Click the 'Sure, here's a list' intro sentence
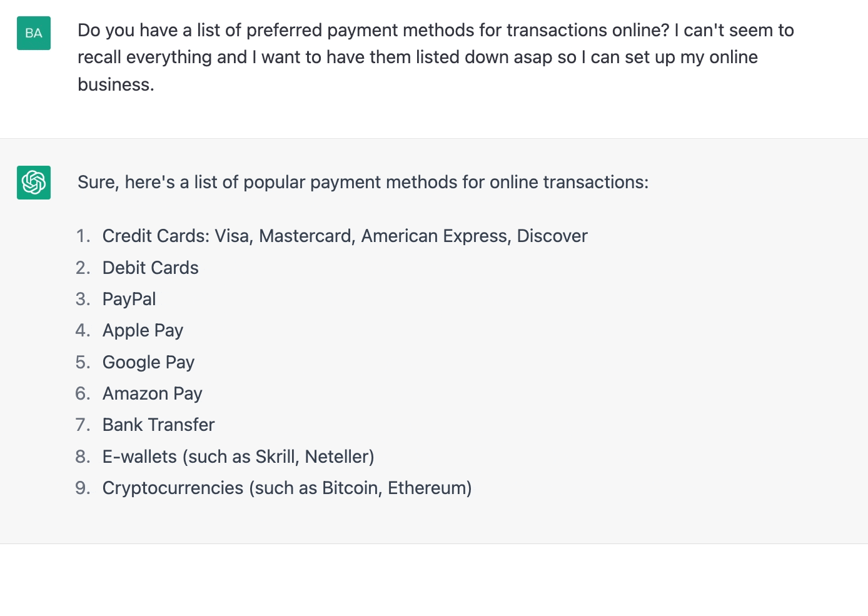Image resolution: width=868 pixels, height=616 pixels. pos(363,182)
